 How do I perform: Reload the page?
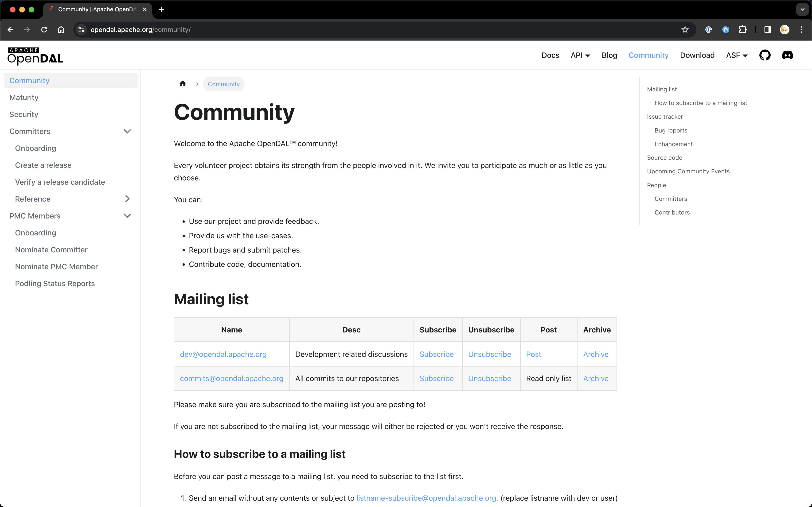pyautogui.click(x=44, y=30)
